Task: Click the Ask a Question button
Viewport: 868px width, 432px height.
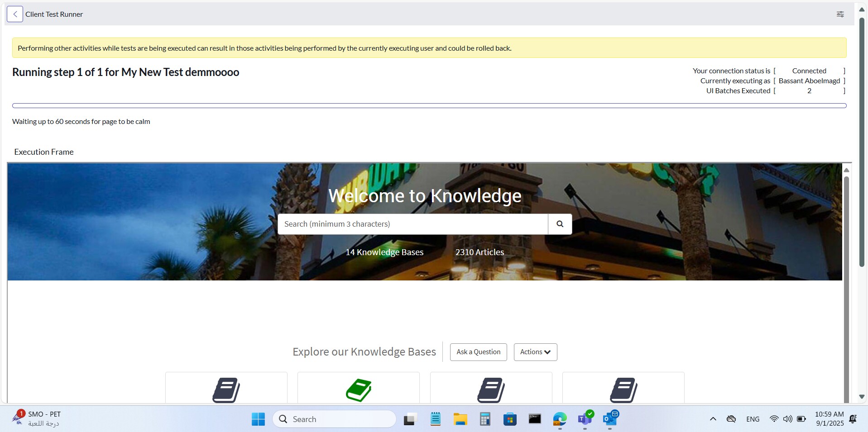Action: 478,352
